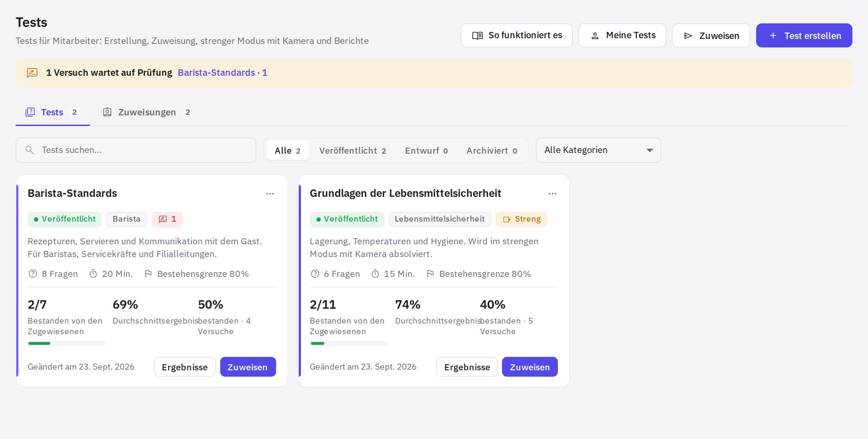Filter by Archiviert tests
This screenshot has height=439, width=868.
[x=492, y=150]
